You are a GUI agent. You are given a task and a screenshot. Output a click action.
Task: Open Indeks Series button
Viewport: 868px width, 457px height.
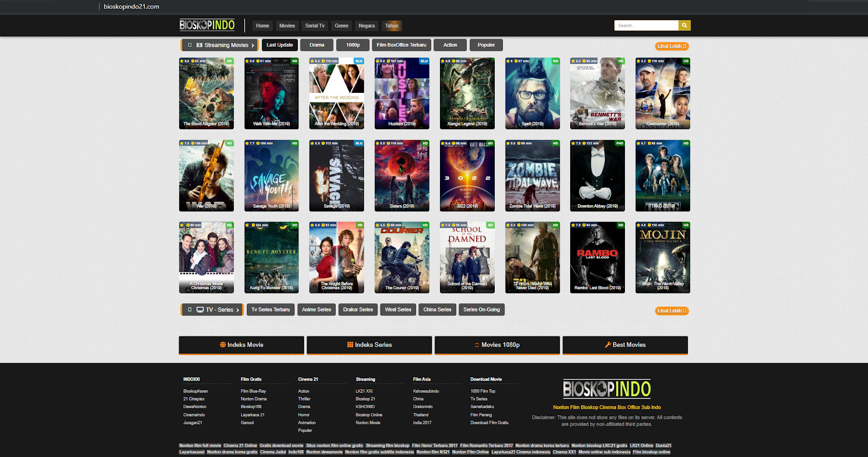click(x=369, y=345)
